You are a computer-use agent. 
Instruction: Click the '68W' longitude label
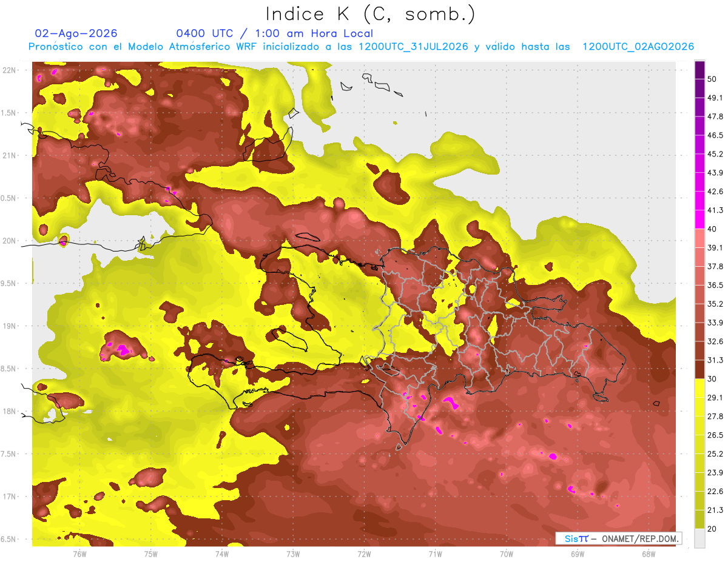[x=649, y=554]
